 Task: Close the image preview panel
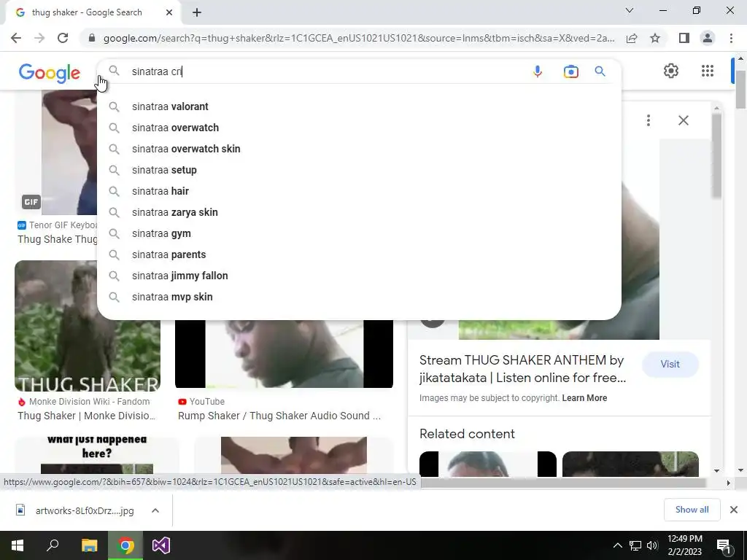(683, 120)
